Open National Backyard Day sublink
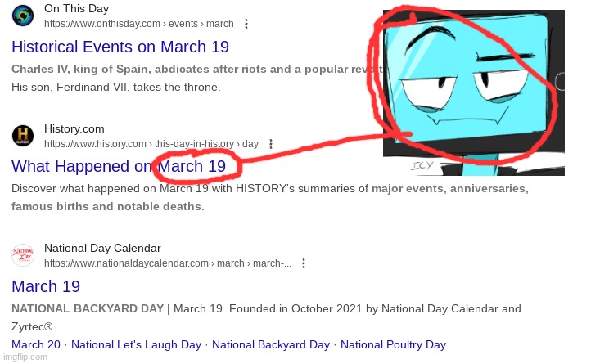This screenshot has height=364, width=609. tap(271, 344)
